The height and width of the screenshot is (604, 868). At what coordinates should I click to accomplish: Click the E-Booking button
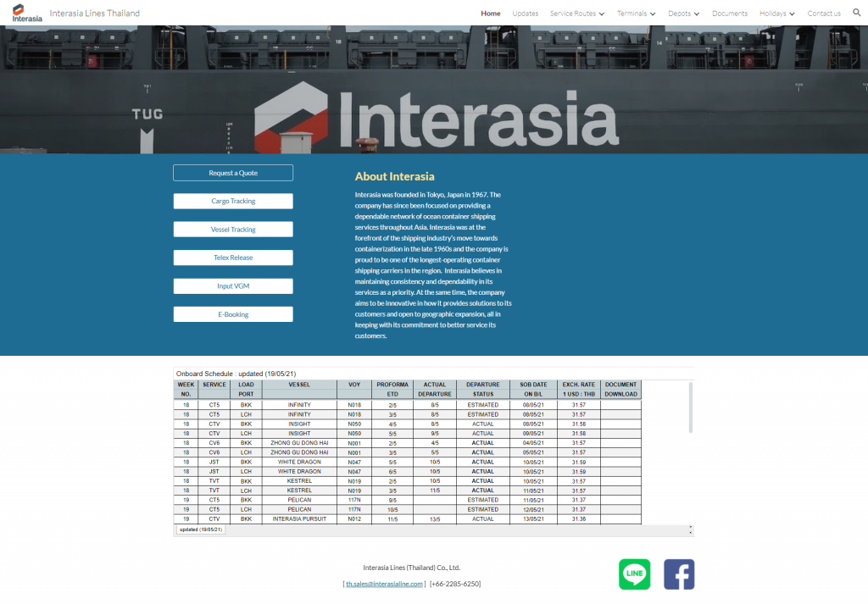pos(233,314)
